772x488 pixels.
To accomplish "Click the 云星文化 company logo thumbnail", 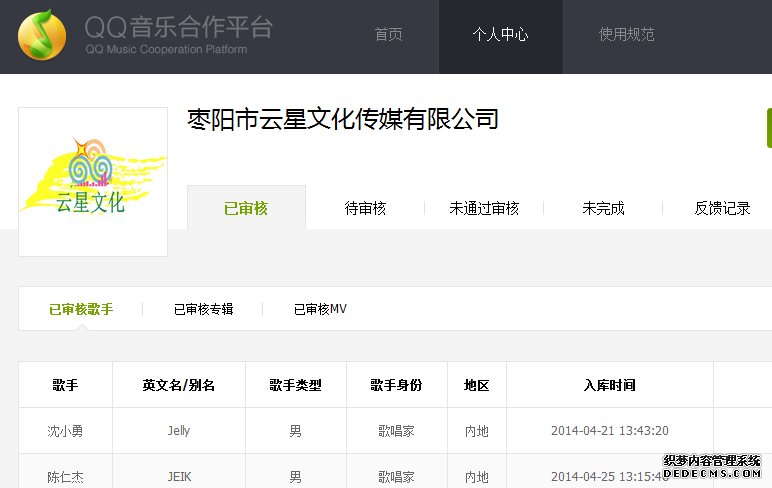I will coord(93,181).
